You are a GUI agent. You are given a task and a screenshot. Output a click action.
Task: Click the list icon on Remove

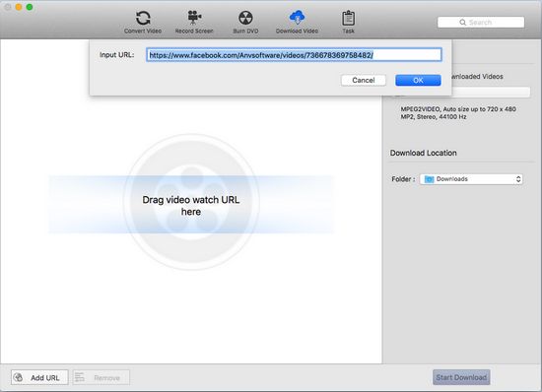tap(80, 377)
